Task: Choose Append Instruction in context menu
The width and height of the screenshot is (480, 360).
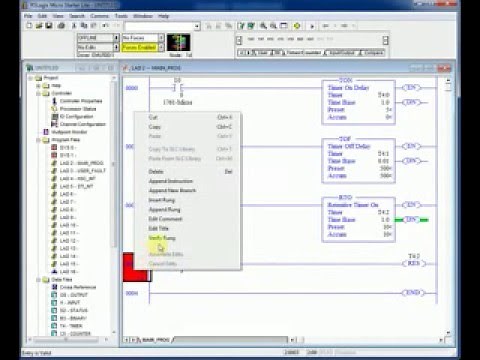Action: tap(171, 181)
